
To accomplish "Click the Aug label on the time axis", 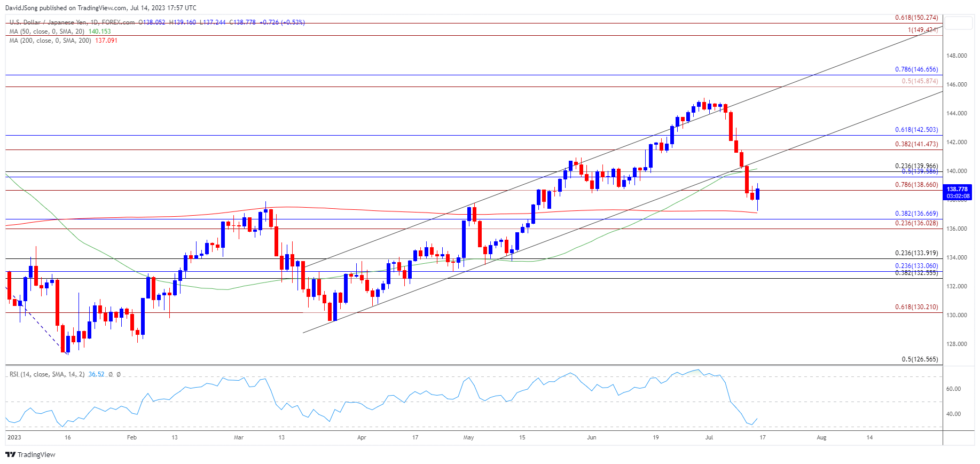I will (x=821, y=437).
